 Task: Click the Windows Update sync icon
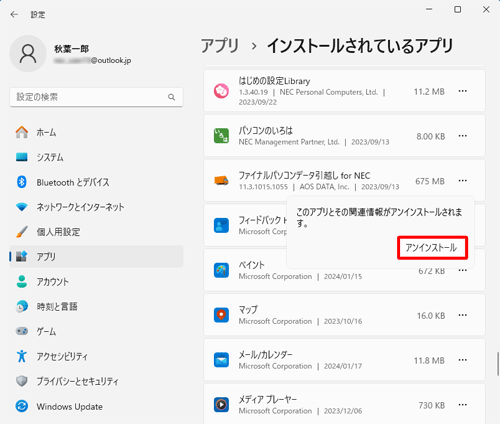22,406
